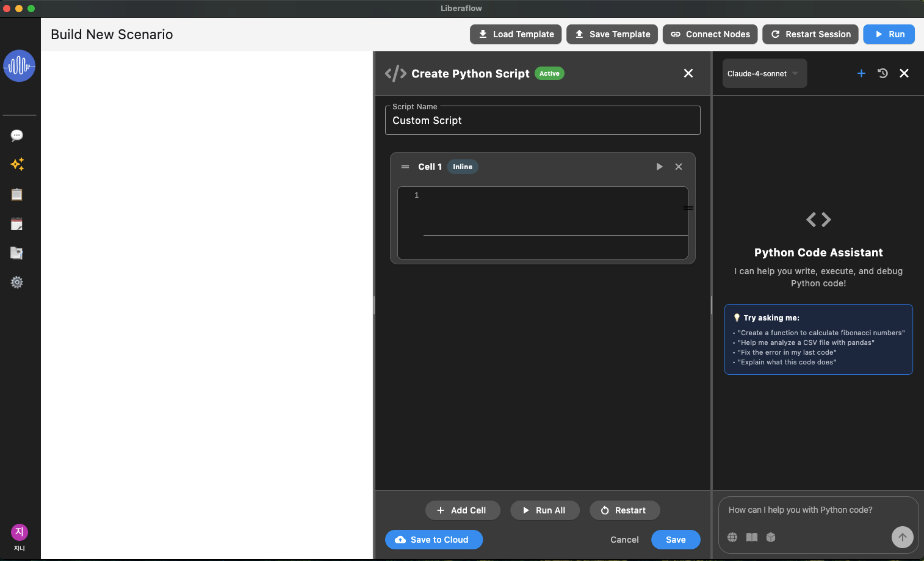Toggle the Inline badge on Cell 1

(x=462, y=167)
